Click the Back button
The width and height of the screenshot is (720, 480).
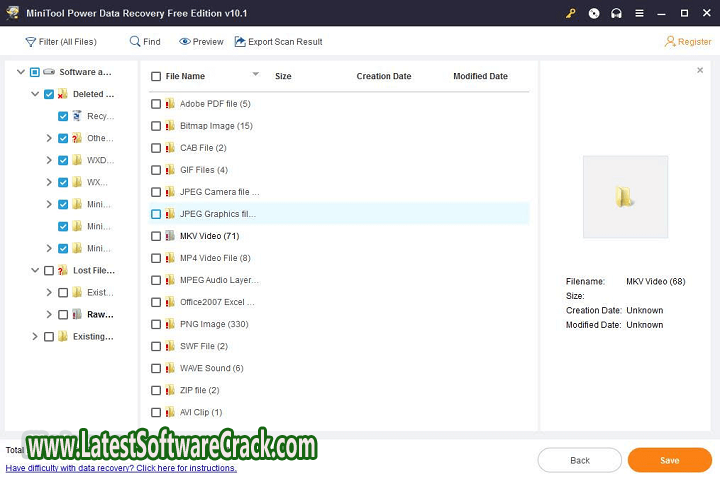click(579, 460)
